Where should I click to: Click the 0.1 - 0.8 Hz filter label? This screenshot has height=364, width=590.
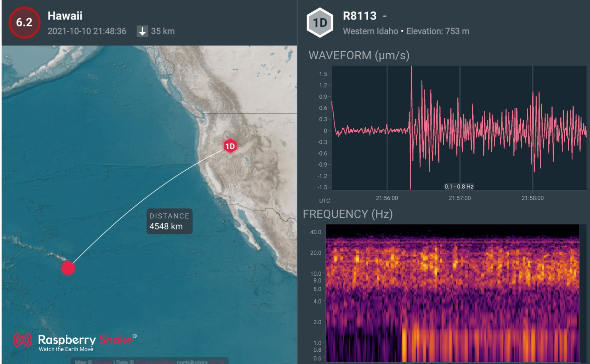click(459, 187)
